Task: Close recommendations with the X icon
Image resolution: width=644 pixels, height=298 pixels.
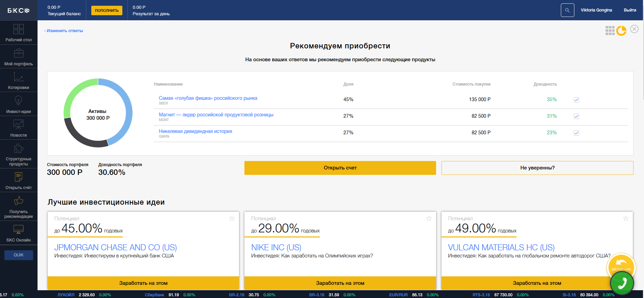Action: coord(635,29)
